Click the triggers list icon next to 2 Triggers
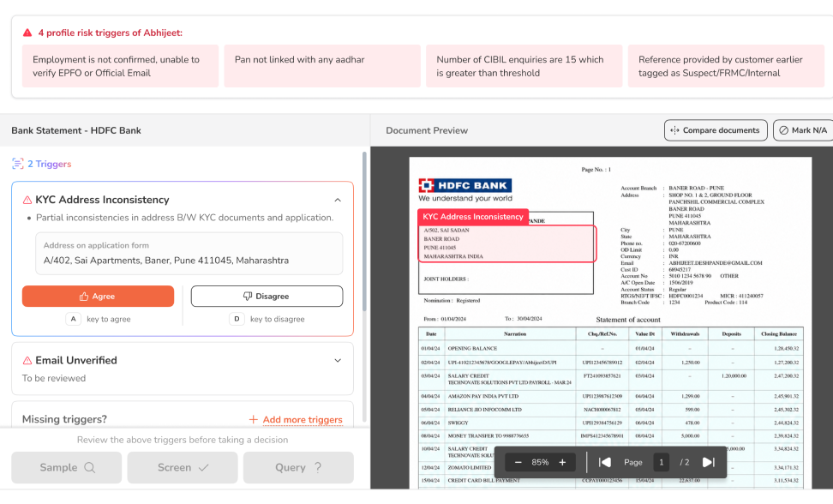This screenshot has width=833, height=504. [x=17, y=164]
